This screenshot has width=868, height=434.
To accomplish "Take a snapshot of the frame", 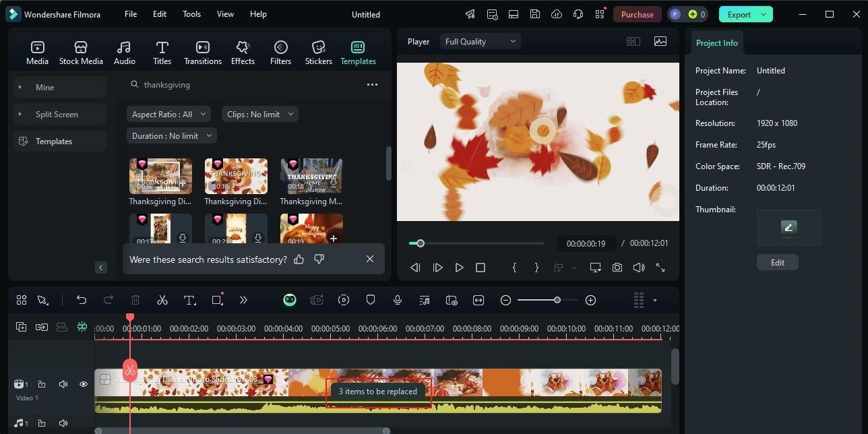I will click(617, 268).
